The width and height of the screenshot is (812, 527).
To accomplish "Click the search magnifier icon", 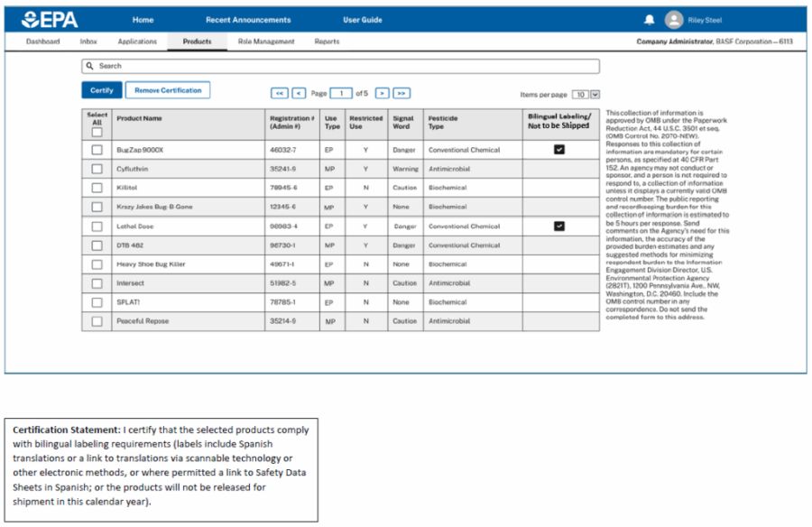I will tap(89, 67).
